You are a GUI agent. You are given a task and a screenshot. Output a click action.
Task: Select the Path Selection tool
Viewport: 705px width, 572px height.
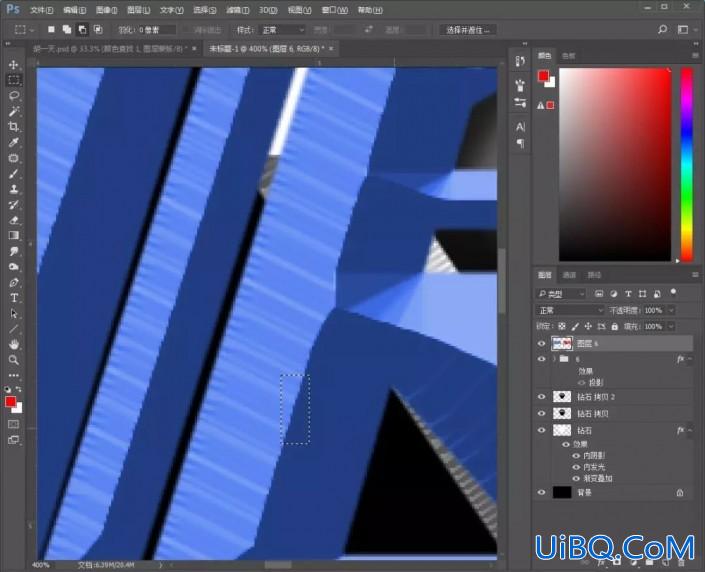coord(13,313)
